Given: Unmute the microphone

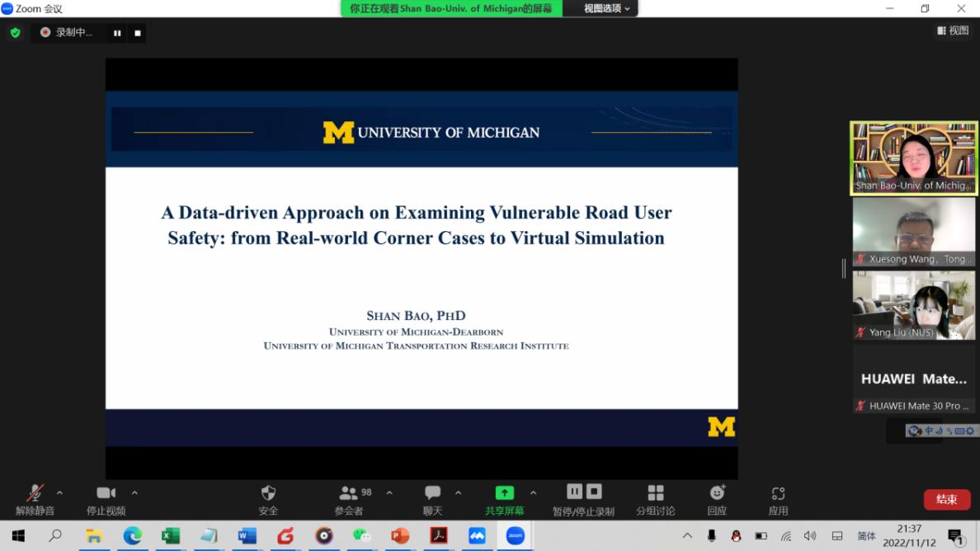Looking at the screenshot, I should click(35, 493).
